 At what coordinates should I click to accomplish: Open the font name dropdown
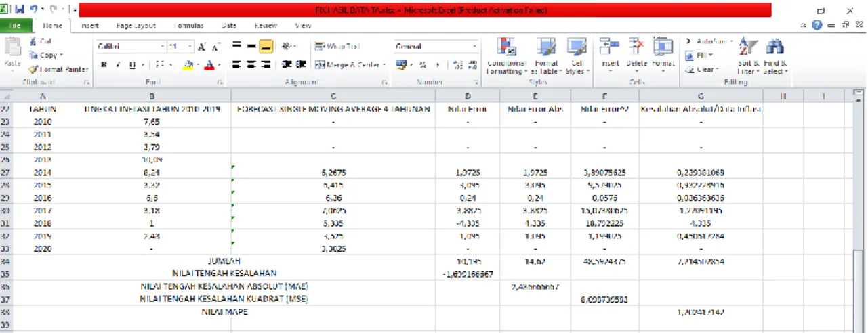coord(162,47)
